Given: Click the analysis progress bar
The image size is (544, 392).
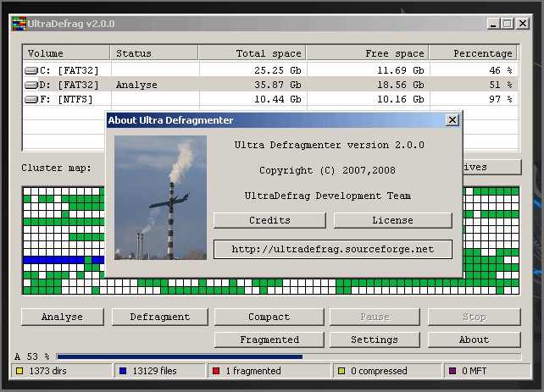Looking at the screenshot, I should coord(289,356).
